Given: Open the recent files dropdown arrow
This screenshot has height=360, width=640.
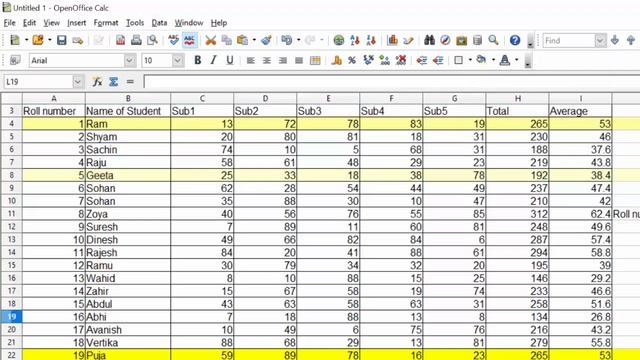Looking at the screenshot, I should [49, 40].
